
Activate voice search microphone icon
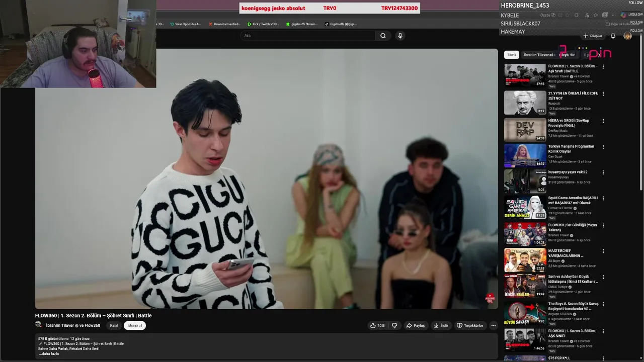point(400,36)
